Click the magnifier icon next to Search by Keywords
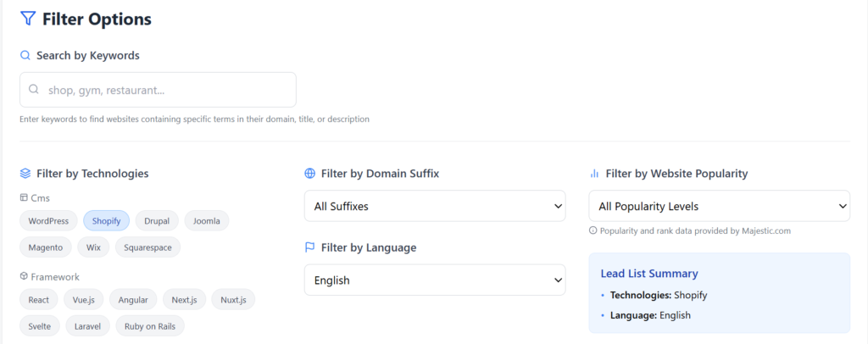 click(25, 56)
